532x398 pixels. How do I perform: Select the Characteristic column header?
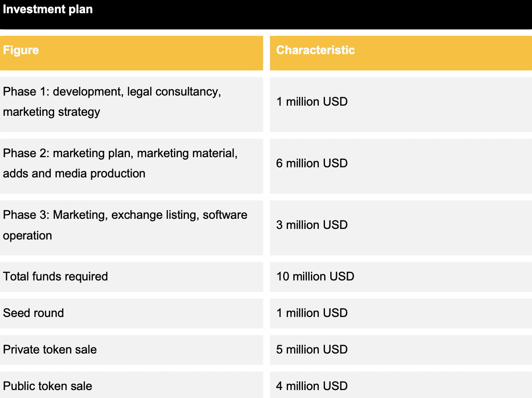(401, 53)
